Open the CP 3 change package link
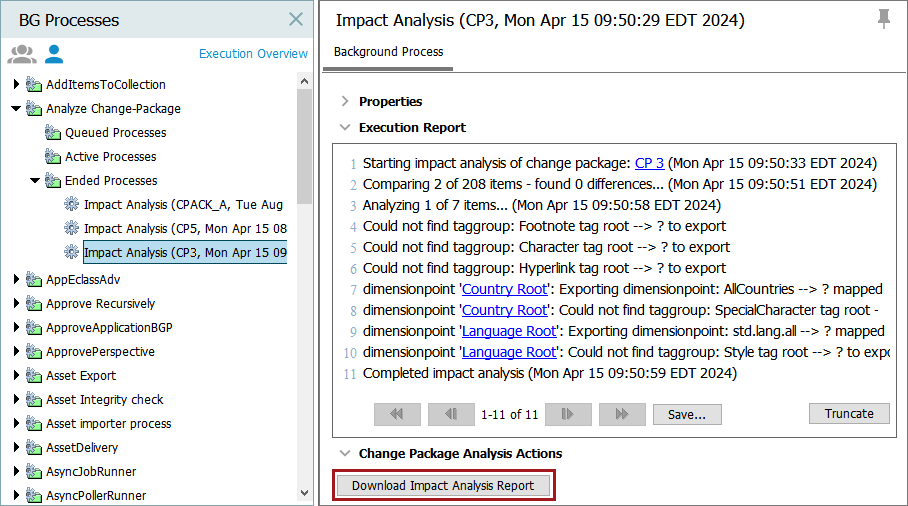908x506 pixels. [649, 163]
